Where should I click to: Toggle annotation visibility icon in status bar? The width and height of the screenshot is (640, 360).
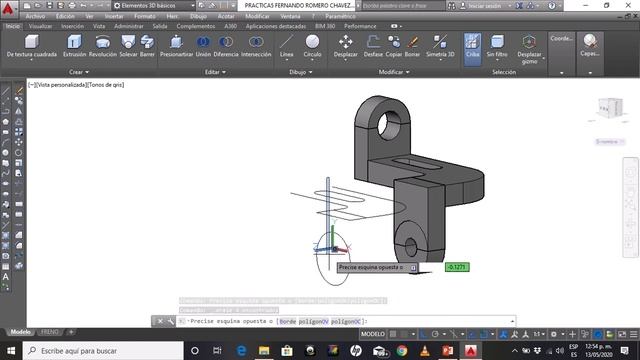tap(514, 334)
